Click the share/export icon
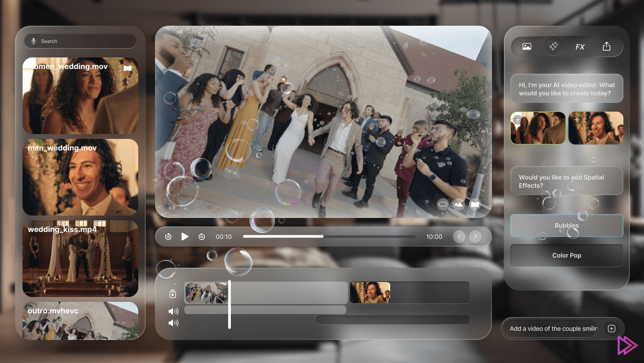The image size is (644, 363). pos(606,46)
